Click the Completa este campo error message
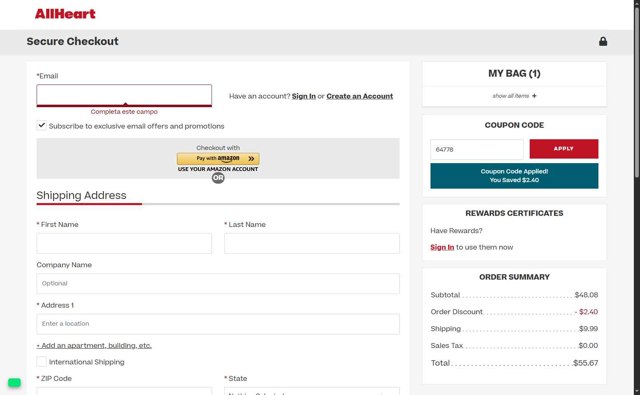The height and width of the screenshot is (395, 640). point(124,111)
